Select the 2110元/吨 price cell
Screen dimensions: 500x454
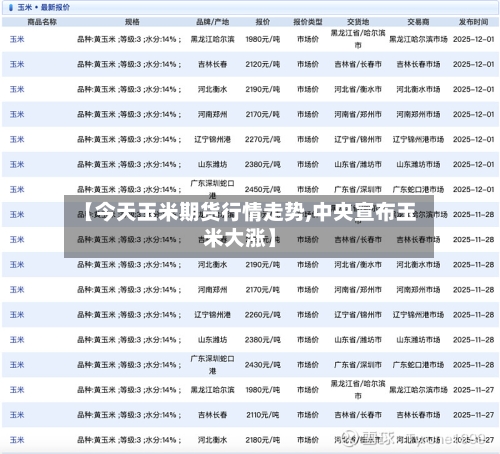tap(262, 415)
